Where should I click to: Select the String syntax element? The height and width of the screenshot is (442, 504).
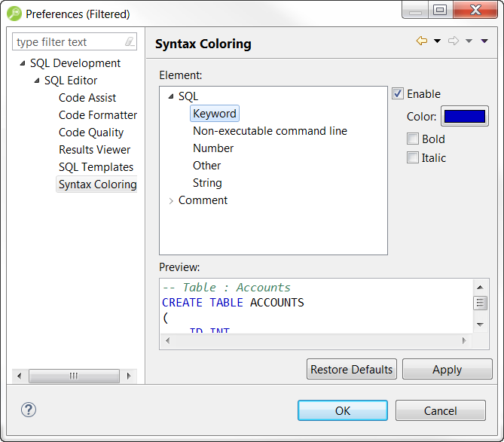tap(207, 183)
